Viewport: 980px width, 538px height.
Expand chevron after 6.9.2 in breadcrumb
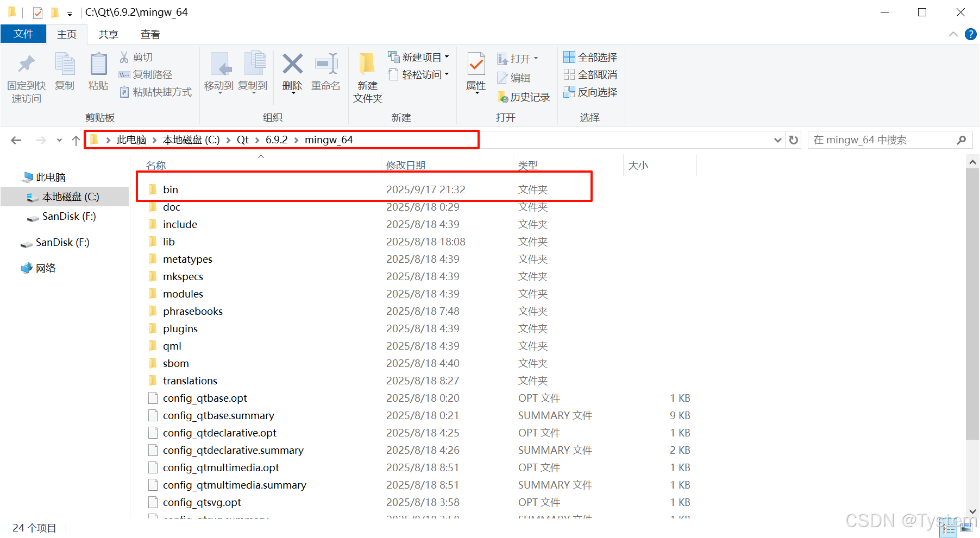[297, 140]
